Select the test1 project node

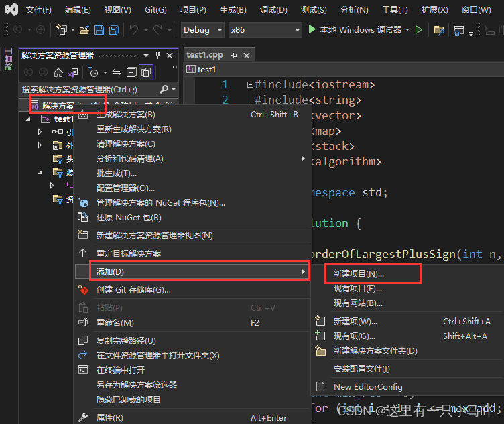(x=64, y=119)
